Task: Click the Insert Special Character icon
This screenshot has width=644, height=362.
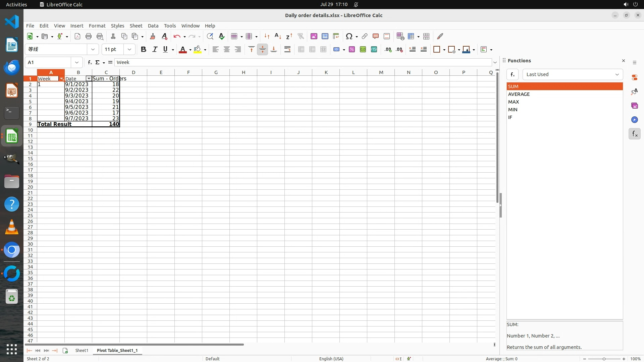Action: coord(349,36)
